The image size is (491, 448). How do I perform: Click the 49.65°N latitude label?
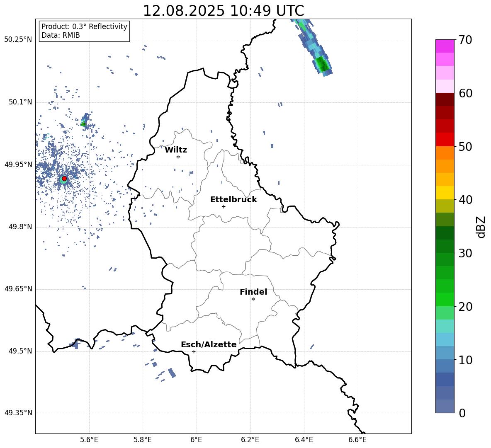[x=18, y=289]
